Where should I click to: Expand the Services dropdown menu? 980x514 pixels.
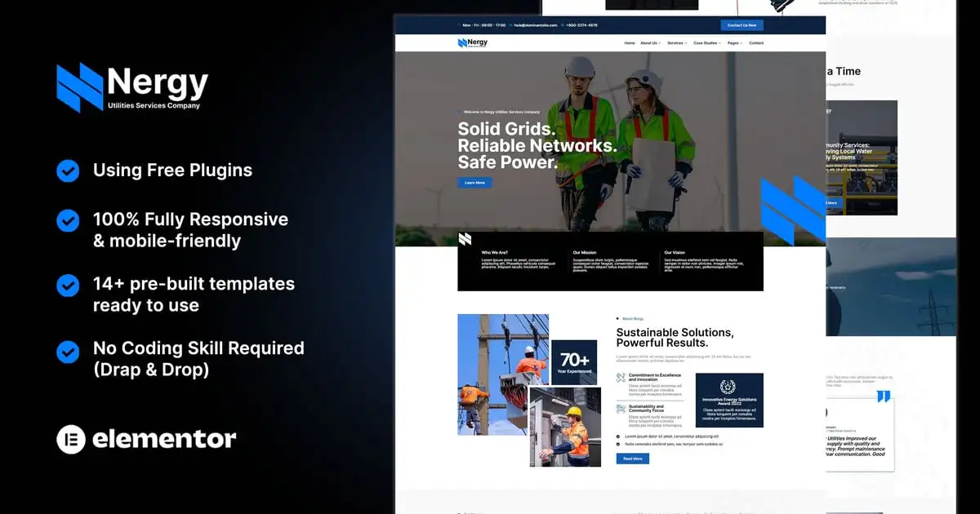click(x=677, y=42)
